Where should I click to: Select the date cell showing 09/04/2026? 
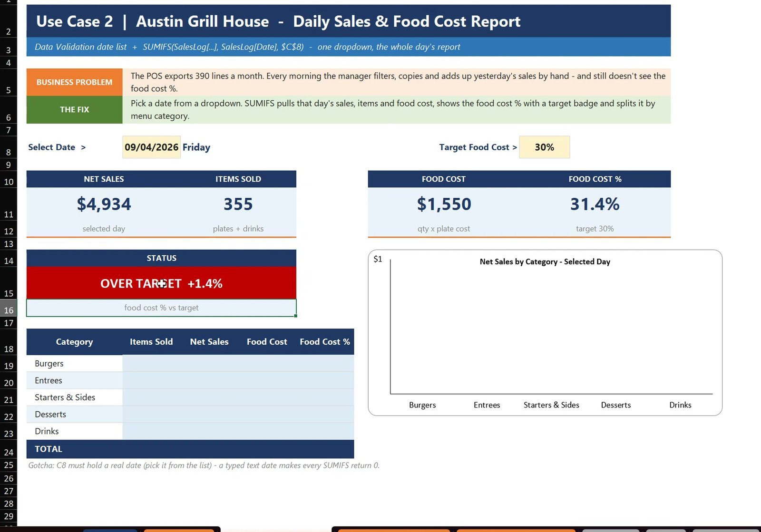151,147
